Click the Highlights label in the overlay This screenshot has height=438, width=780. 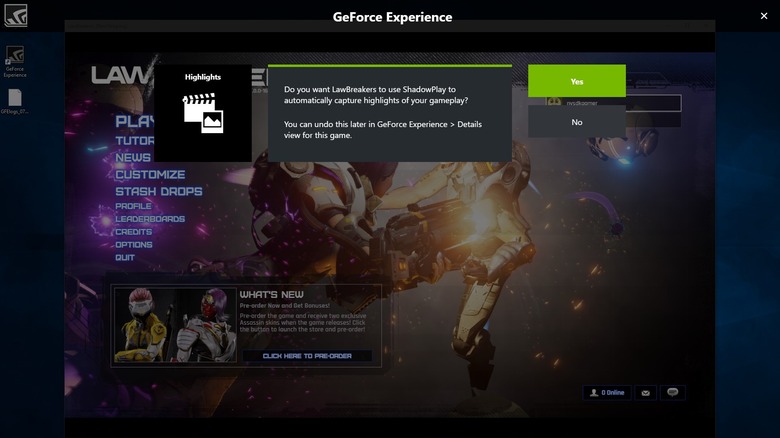tap(203, 77)
